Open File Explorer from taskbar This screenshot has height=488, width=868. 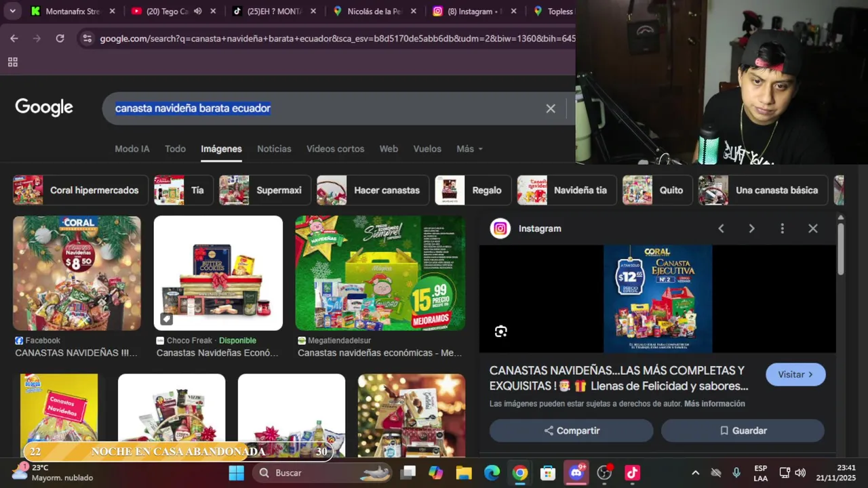pos(464,472)
